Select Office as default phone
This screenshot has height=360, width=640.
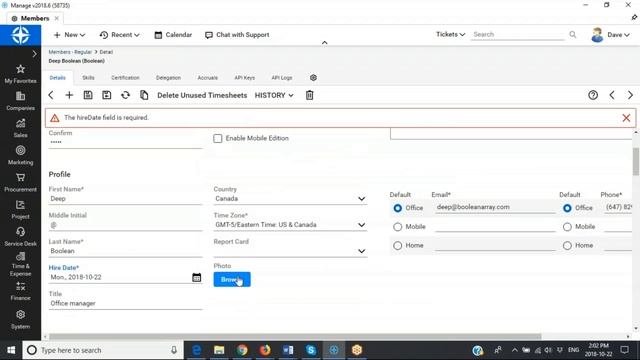(567, 208)
